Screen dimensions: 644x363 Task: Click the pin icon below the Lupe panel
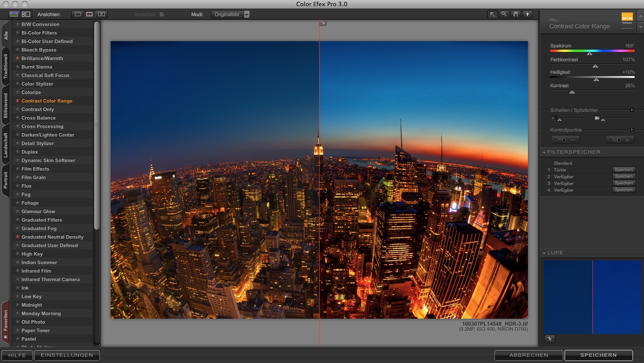[x=550, y=339]
